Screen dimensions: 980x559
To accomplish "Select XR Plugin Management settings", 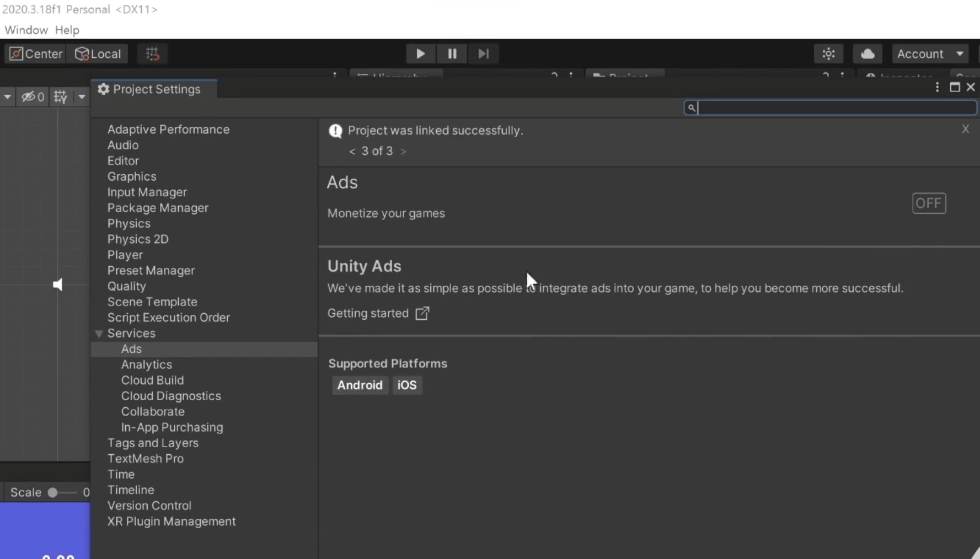I will click(x=172, y=522).
